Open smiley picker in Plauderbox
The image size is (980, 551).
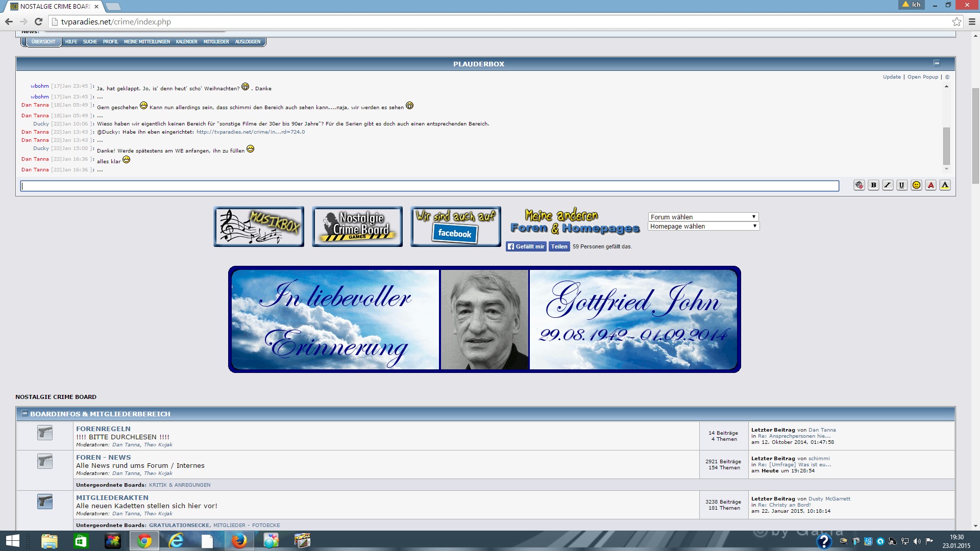tap(916, 185)
